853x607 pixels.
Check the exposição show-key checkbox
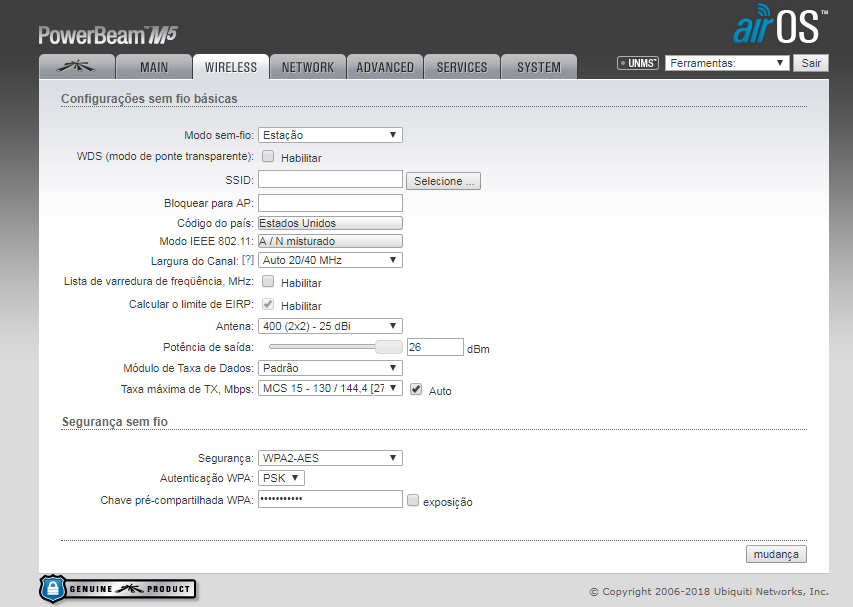pyautogui.click(x=413, y=500)
